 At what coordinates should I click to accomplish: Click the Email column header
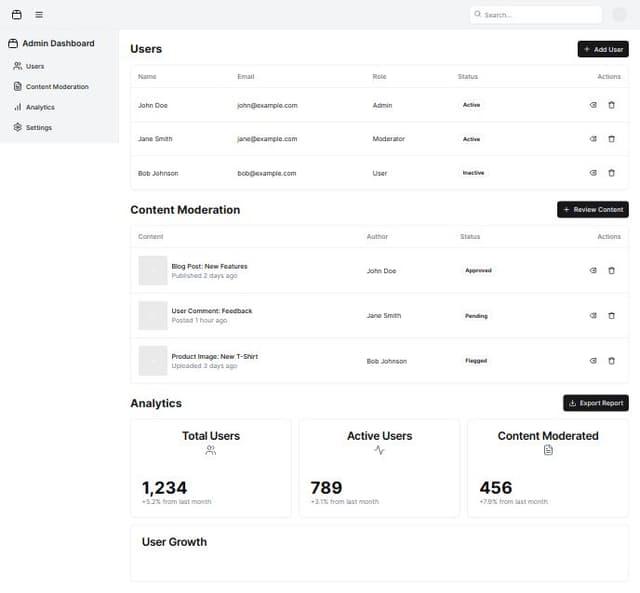coord(246,77)
